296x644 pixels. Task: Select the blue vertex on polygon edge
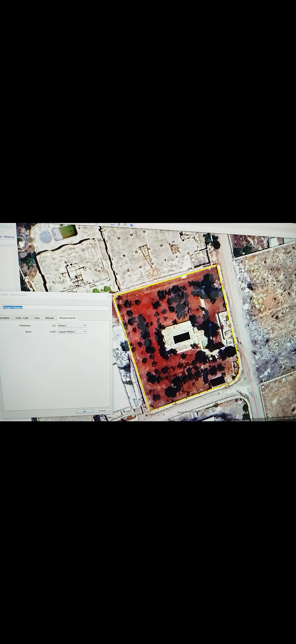(230, 324)
